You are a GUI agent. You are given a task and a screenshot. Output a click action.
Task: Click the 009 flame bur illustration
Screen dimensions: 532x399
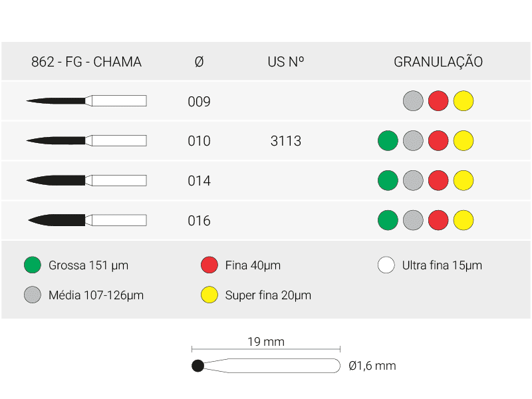click(86, 101)
